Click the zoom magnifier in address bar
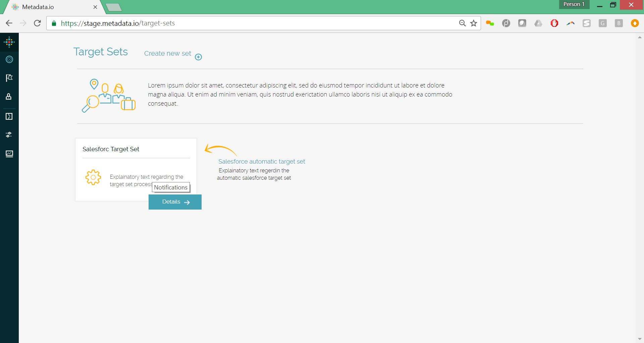This screenshot has height=343, width=644. coord(462,23)
